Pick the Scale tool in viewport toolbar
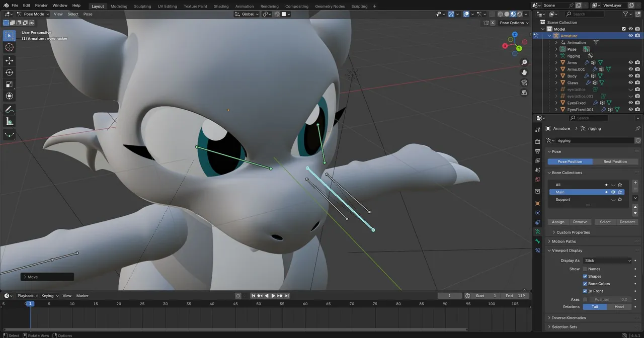This screenshot has width=644, height=338. click(9, 84)
